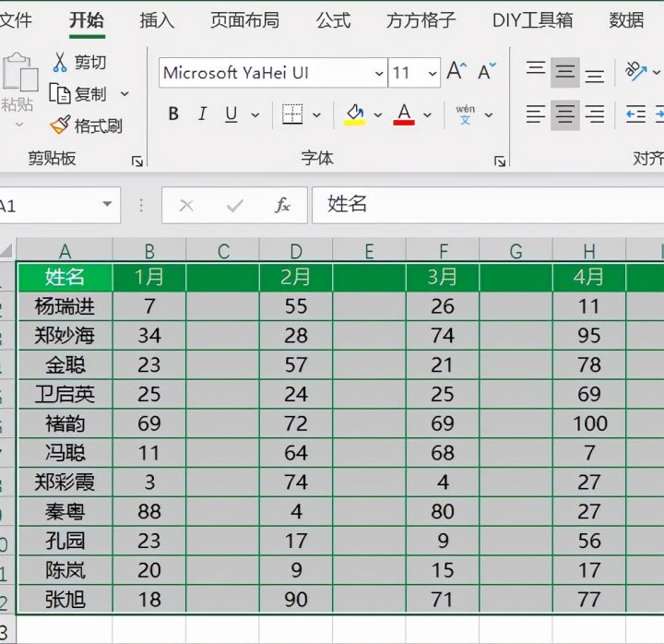Expand phonetic guide options arrow

coord(488,114)
